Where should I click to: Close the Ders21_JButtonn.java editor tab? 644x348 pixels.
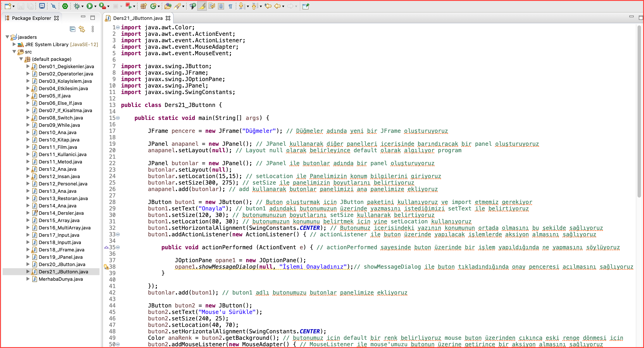point(168,18)
